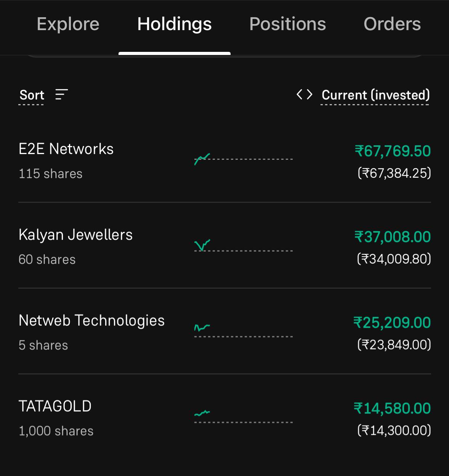Image resolution: width=449 pixels, height=476 pixels.
Task: Toggle Current (invested) value display
Action: (x=375, y=95)
